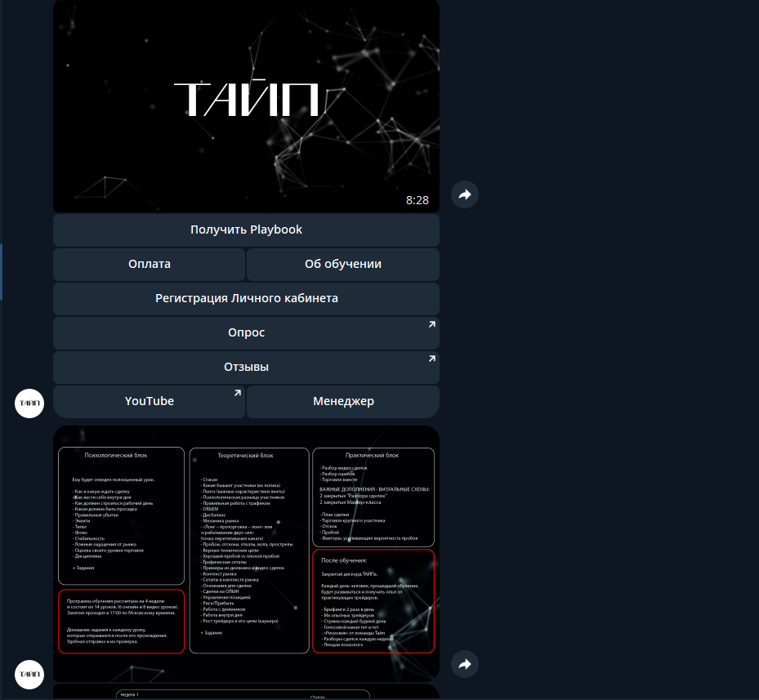Click the Получить Playbook button
The image size is (759, 700).
(x=246, y=230)
